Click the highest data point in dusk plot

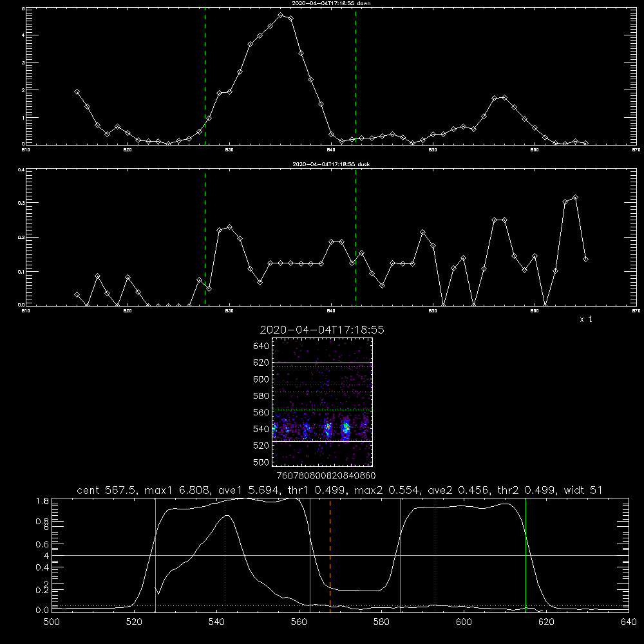tap(575, 198)
